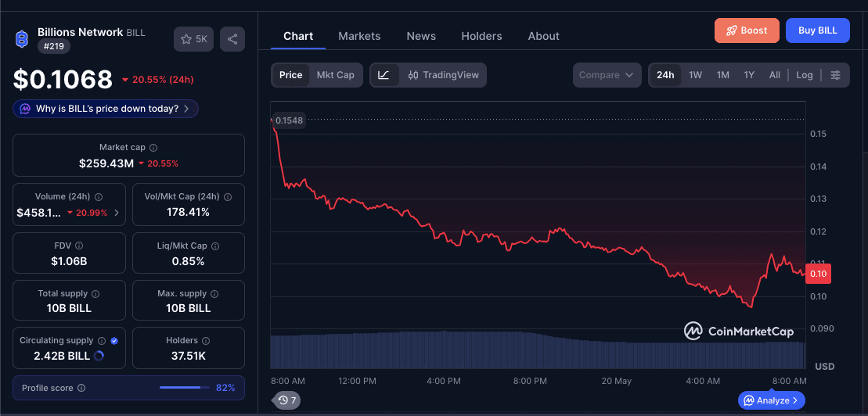868x416 pixels.
Task: Click the verified checkmark badge on Circulating supply
Action: pos(114,341)
